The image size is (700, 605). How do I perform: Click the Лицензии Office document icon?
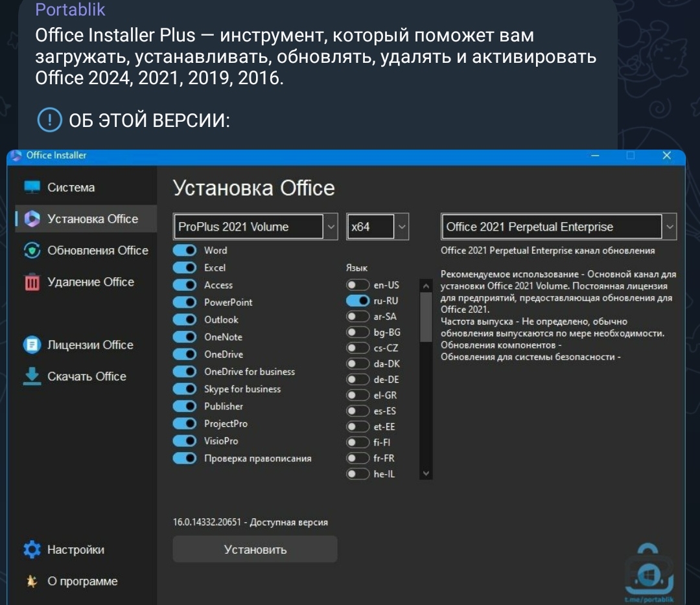(x=32, y=345)
